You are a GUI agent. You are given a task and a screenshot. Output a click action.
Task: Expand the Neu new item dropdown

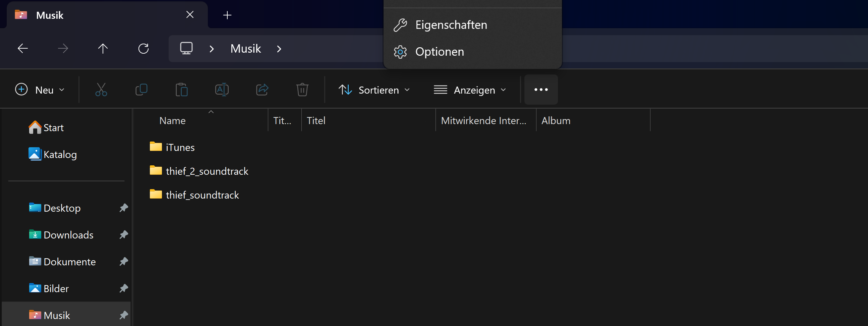40,90
